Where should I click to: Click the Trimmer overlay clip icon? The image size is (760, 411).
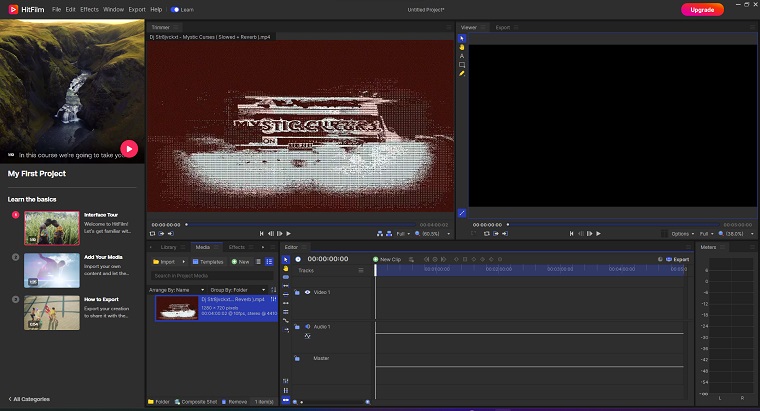(389, 234)
